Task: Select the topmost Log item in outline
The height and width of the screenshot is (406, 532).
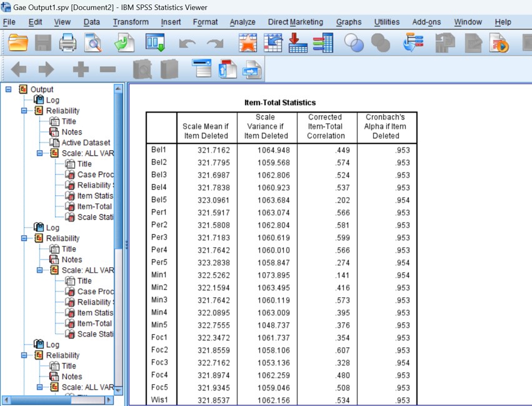Action: pos(53,100)
